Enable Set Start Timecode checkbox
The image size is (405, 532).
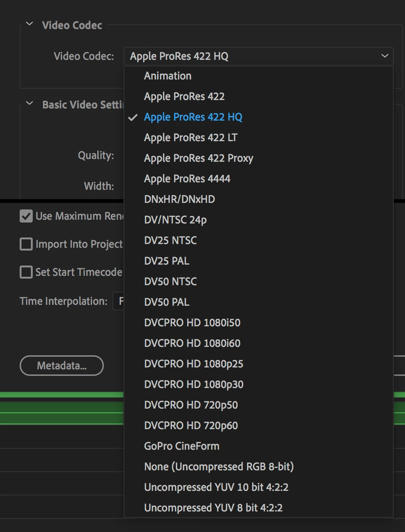[26, 272]
